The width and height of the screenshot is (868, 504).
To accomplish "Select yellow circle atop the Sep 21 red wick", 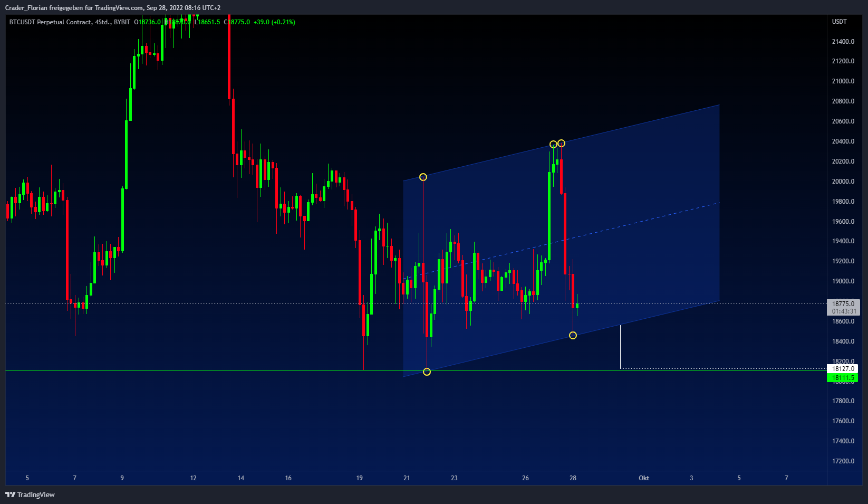I will tap(423, 177).
